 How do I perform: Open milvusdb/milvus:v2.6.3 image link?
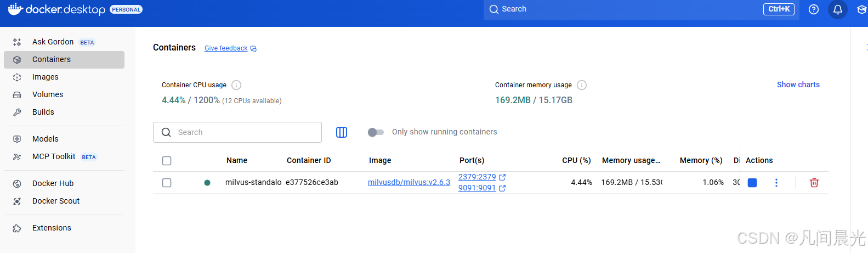pos(409,182)
